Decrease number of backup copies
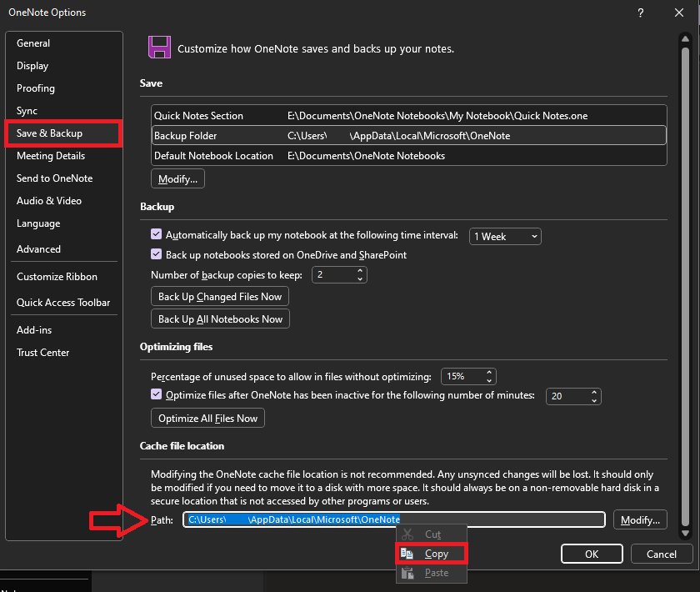 360,278
